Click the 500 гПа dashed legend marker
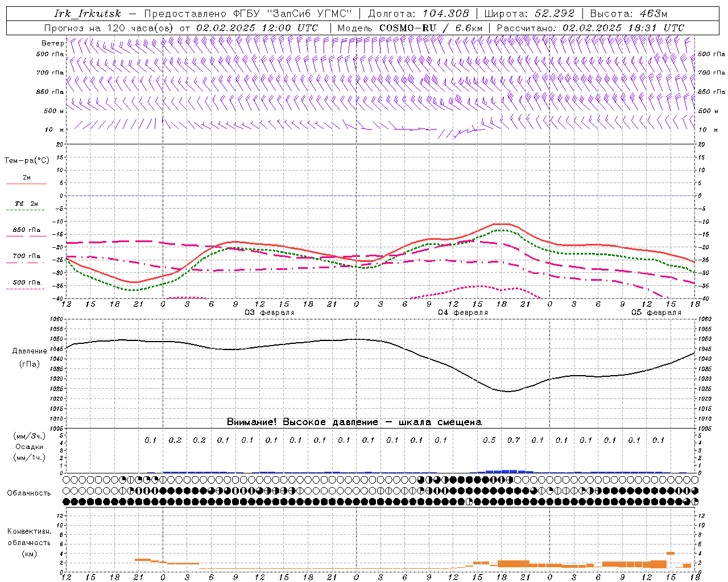The width and height of the screenshot is (728, 582). 27,289
